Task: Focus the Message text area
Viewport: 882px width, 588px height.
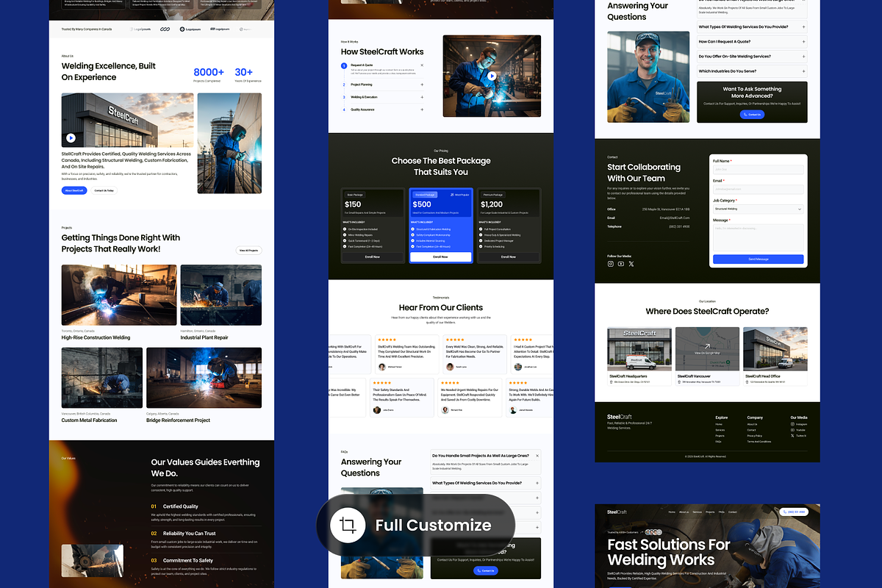Action: click(x=758, y=237)
